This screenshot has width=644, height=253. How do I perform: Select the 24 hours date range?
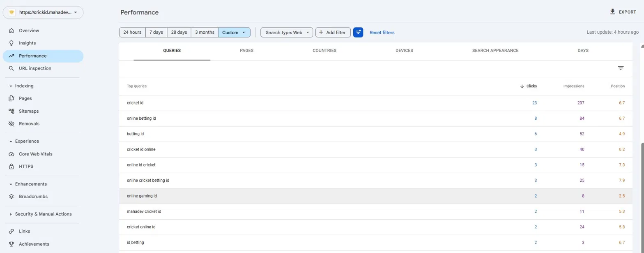click(x=132, y=32)
